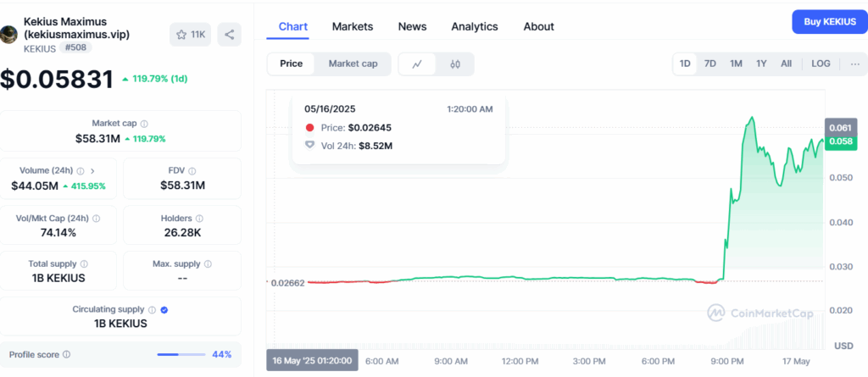Click the Market cap info icon
The height and width of the screenshot is (377, 868).
tap(144, 124)
